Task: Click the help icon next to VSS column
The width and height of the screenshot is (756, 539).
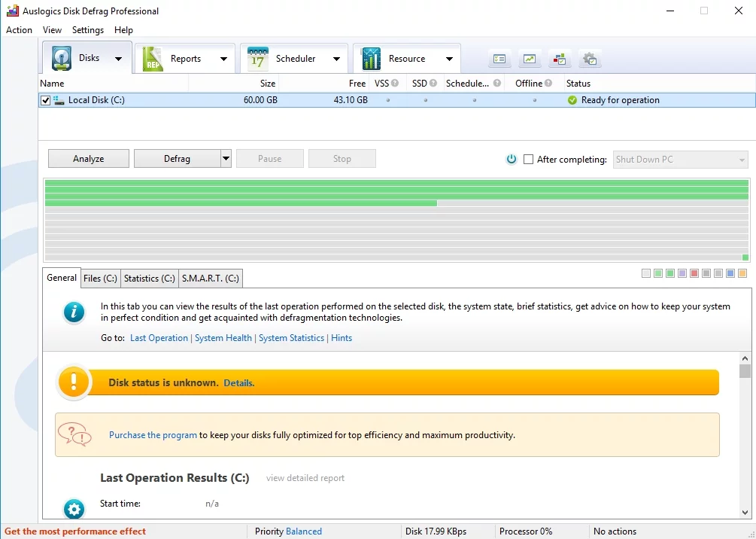Action: point(395,84)
